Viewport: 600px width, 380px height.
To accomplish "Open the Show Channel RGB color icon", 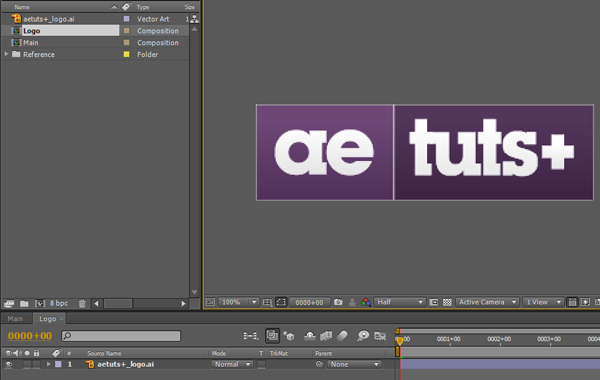I will pos(366,302).
